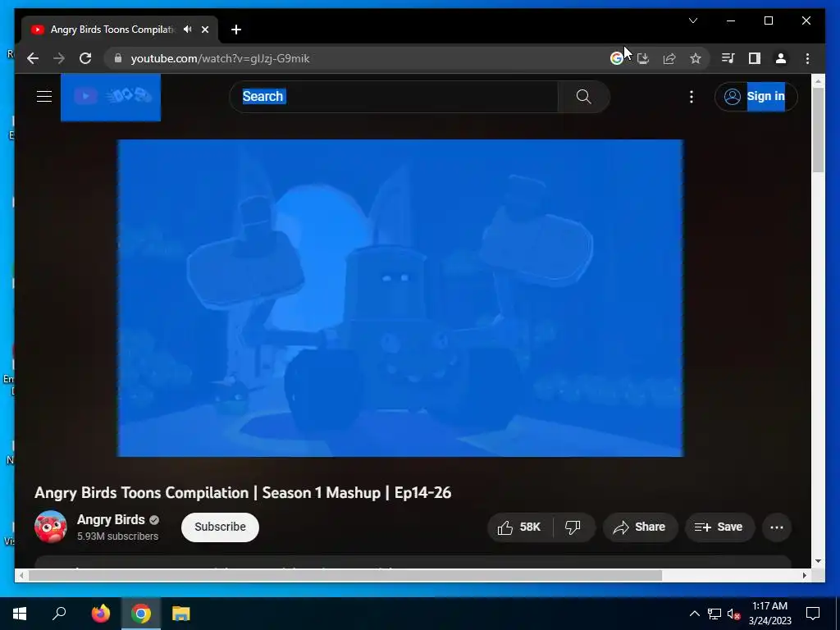Open the clock showing 1:17 AM
Image resolution: width=840 pixels, height=630 pixels.
pos(769,614)
